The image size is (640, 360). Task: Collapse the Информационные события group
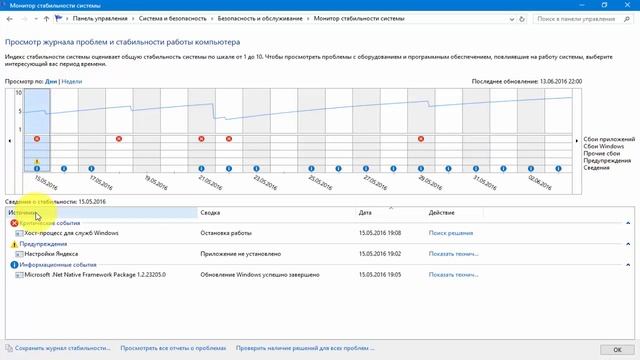[628, 265]
